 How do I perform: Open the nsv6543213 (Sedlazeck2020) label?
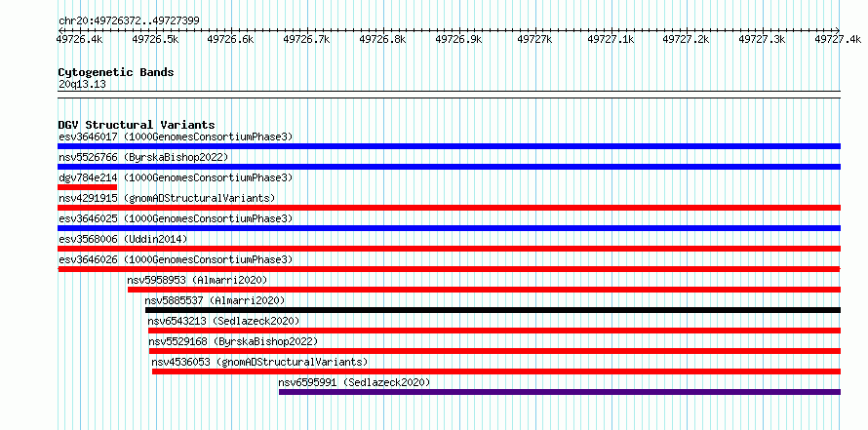tap(223, 321)
